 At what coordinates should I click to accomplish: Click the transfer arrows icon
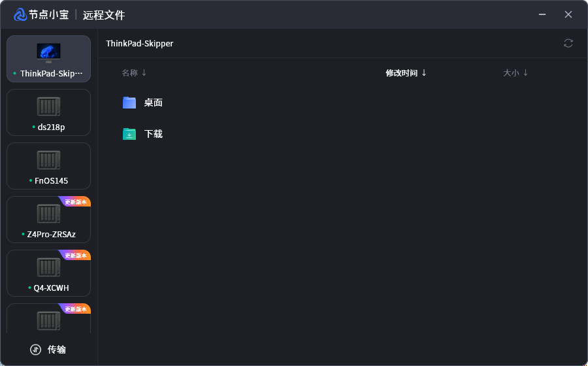point(36,350)
